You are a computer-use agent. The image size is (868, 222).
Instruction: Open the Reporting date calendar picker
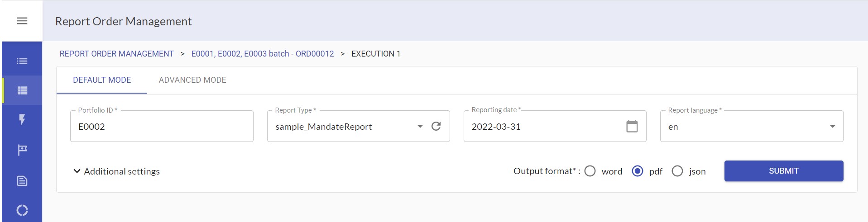(x=632, y=126)
